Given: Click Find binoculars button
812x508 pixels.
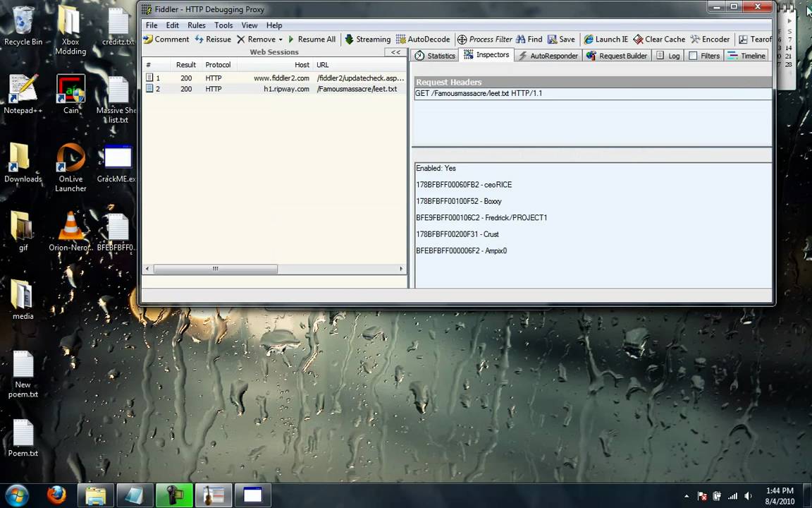Looking at the screenshot, I should click(x=529, y=40).
